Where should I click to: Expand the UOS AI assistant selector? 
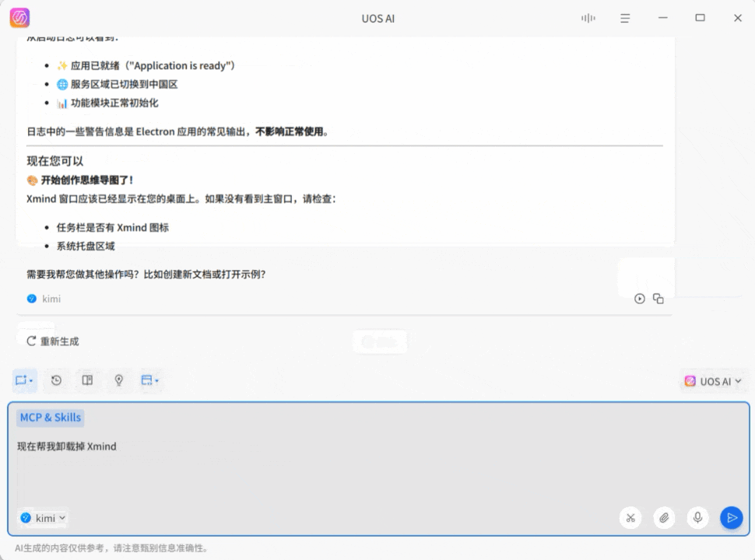tap(713, 382)
